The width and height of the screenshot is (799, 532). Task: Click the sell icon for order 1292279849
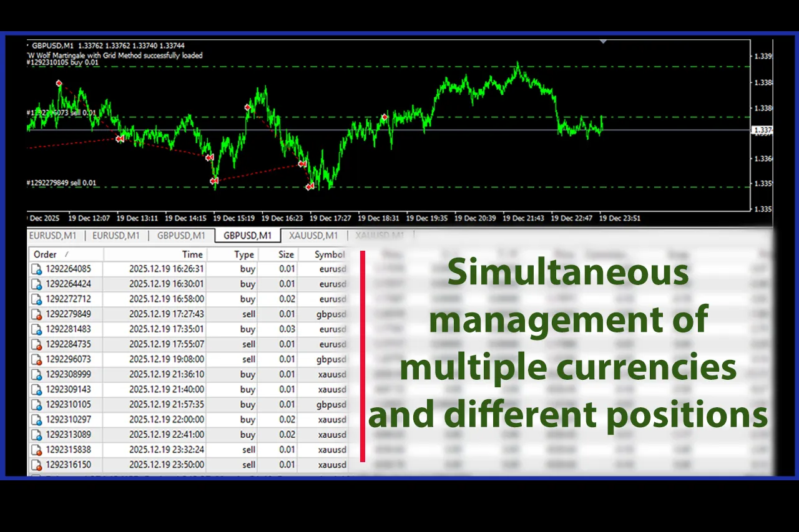37,314
